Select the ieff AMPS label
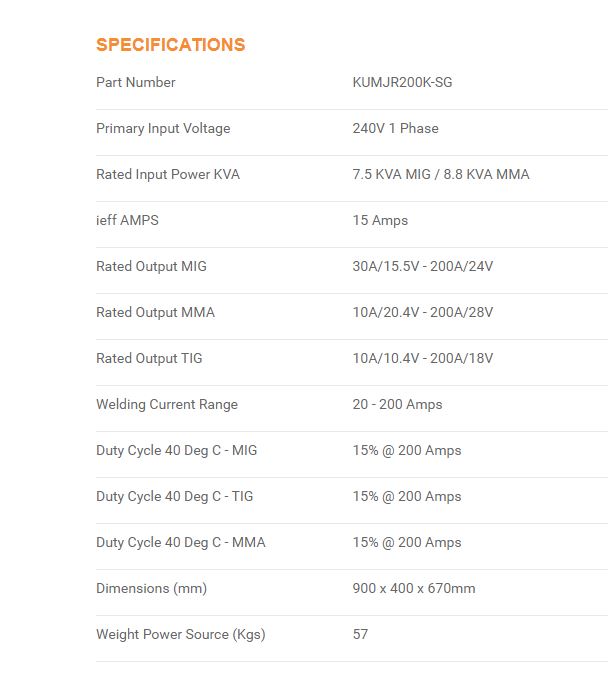This screenshot has width=608, height=690. pos(128,220)
